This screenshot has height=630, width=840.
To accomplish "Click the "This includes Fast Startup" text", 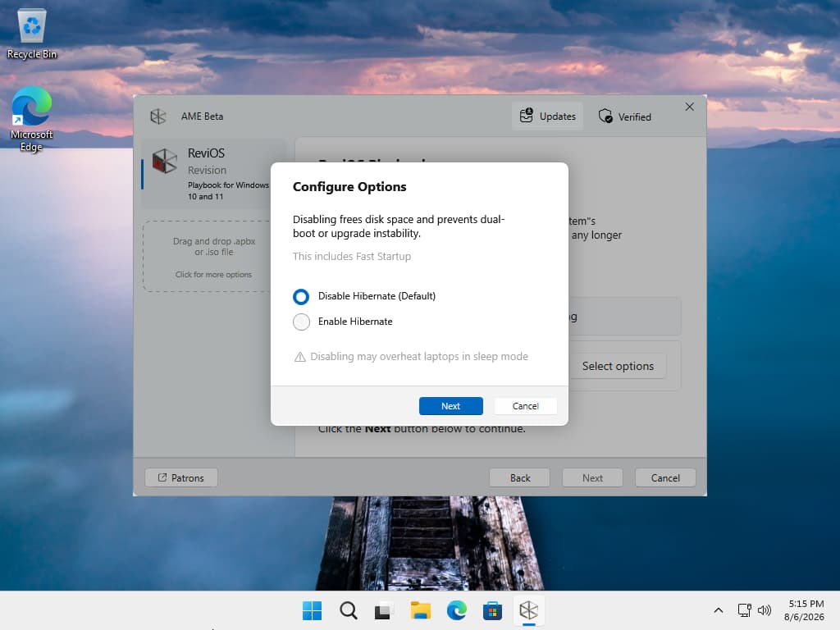I will click(x=351, y=256).
